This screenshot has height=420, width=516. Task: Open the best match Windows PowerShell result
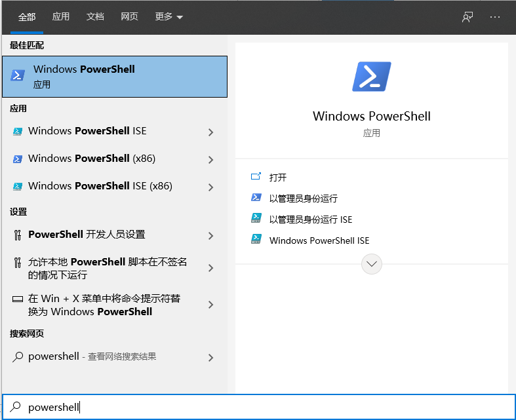(115, 77)
